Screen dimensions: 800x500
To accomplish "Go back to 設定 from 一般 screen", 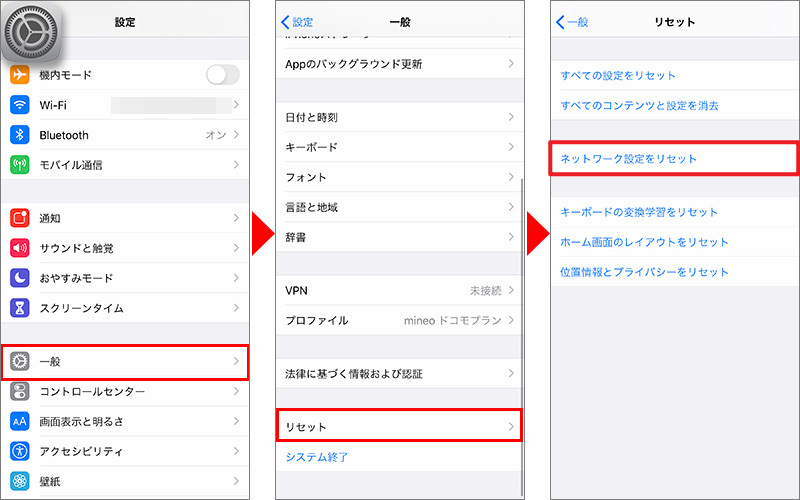I will pos(297,22).
